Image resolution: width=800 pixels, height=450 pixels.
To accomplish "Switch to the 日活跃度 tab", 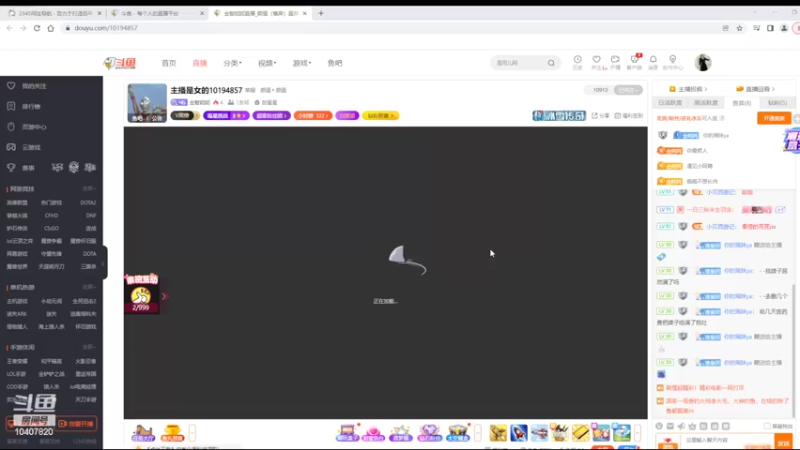I will click(x=670, y=103).
